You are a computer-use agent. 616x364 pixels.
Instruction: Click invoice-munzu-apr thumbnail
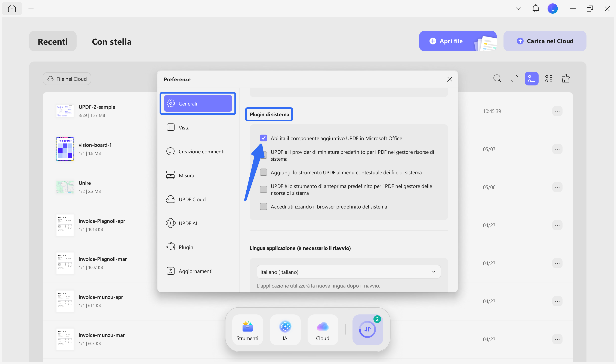click(65, 301)
